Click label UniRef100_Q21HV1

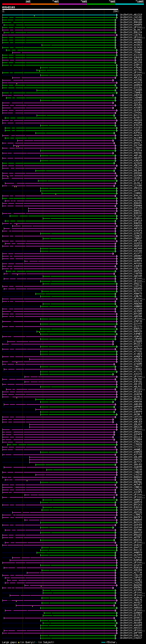pos(131,75)
